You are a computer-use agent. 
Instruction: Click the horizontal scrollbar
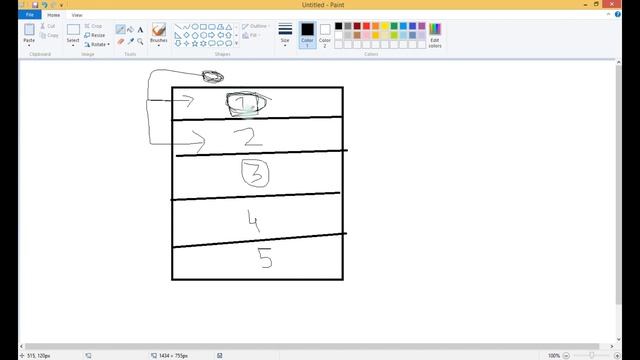point(312,347)
